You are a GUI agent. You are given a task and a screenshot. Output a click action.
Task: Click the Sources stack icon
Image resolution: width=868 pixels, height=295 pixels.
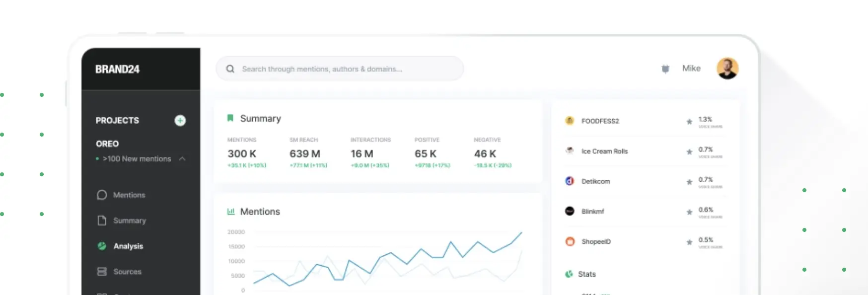pyautogui.click(x=102, y=272)
